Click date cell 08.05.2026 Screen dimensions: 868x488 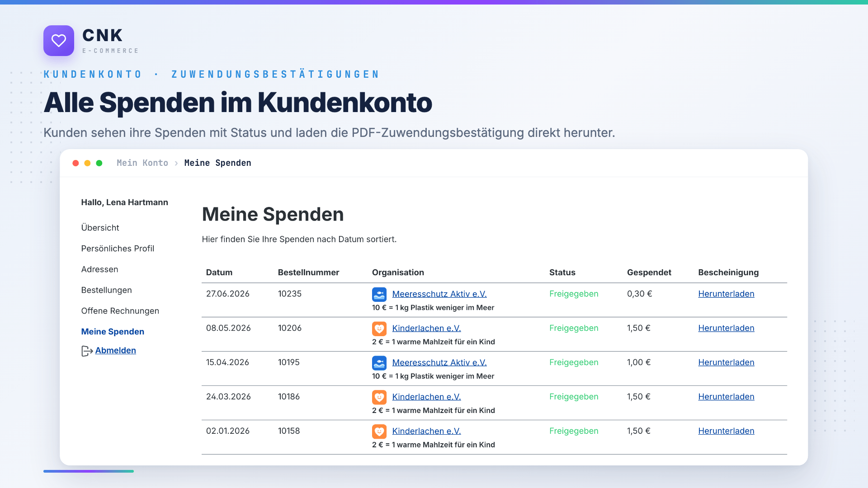pos(228,328)
